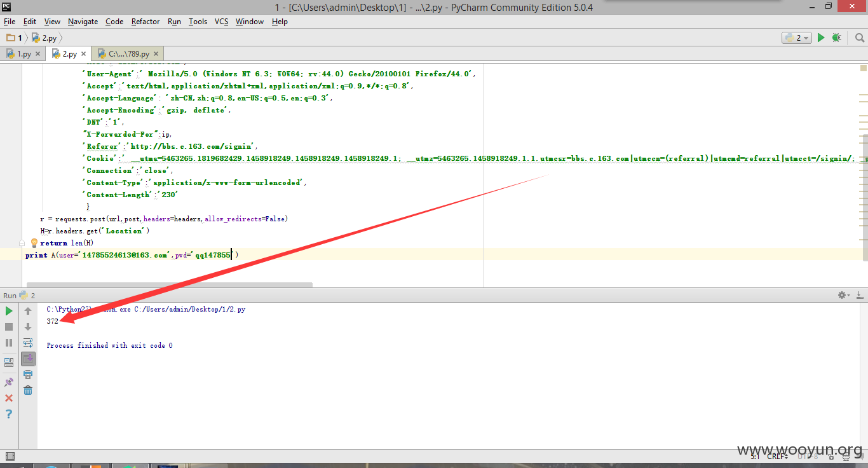
Task: Switch to 1.py editor tab
Action: (x=24, y=54)
